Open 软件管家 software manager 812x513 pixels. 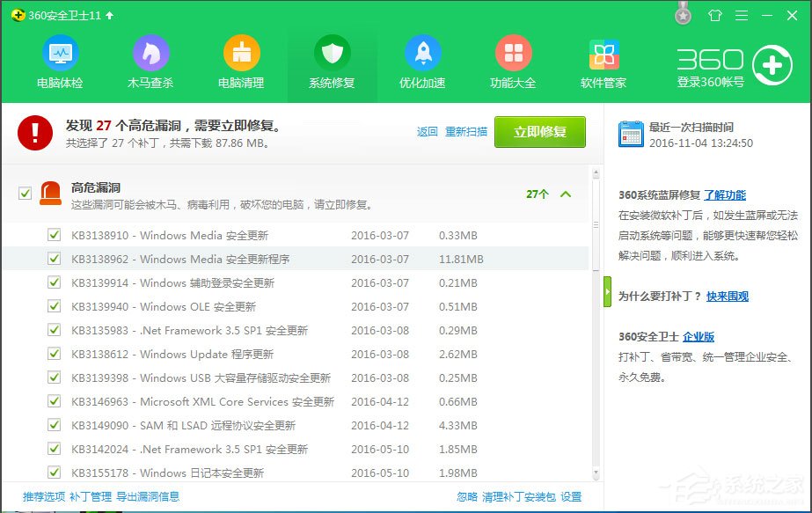[x=604, y=60]
